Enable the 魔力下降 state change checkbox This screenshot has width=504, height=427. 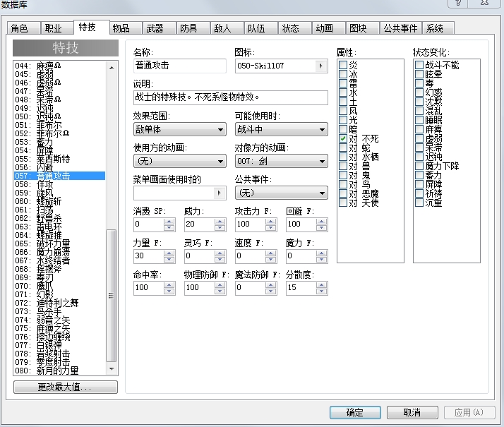click(x=419, y=166)
